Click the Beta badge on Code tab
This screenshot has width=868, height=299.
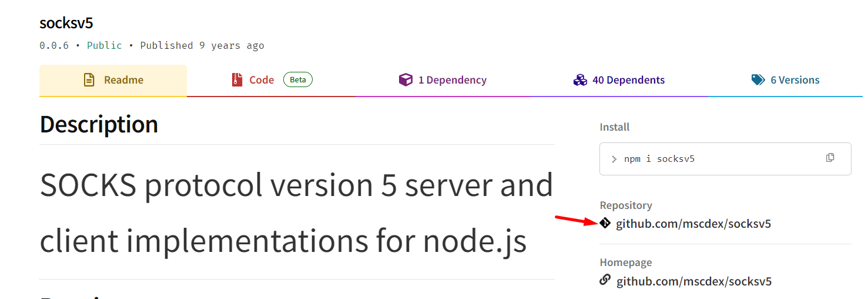coord(298,79)
